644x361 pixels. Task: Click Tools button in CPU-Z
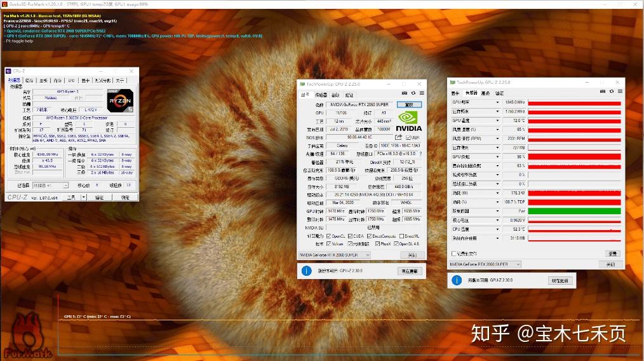[x=71, y=198]
